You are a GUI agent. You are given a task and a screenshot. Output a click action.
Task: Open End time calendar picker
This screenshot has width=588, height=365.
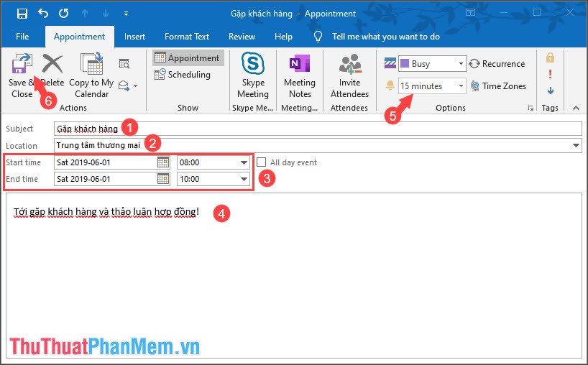click(x=163, y=179)
